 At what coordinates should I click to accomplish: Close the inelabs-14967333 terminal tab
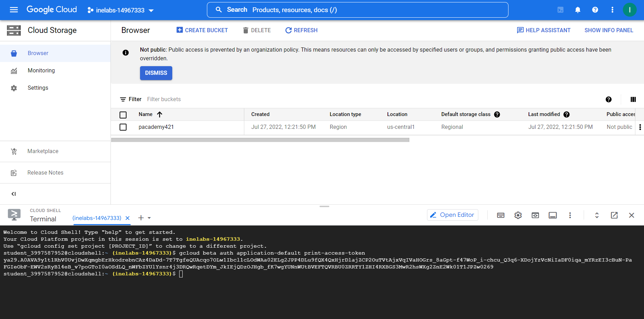pos(128,218)
